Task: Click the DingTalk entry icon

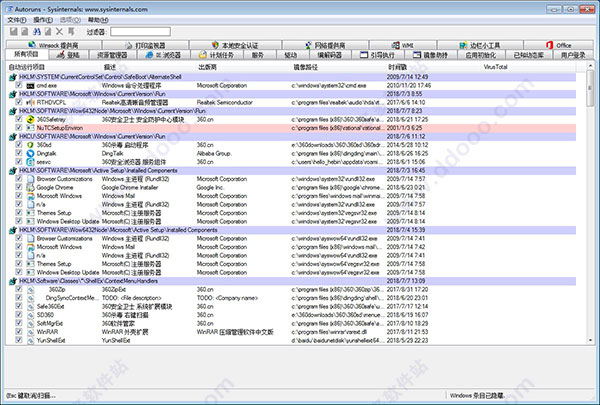Action: coord(30,154)
